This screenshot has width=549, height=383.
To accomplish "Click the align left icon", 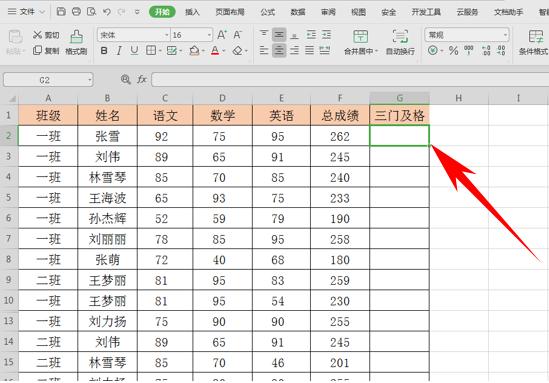I will [264, 50].
